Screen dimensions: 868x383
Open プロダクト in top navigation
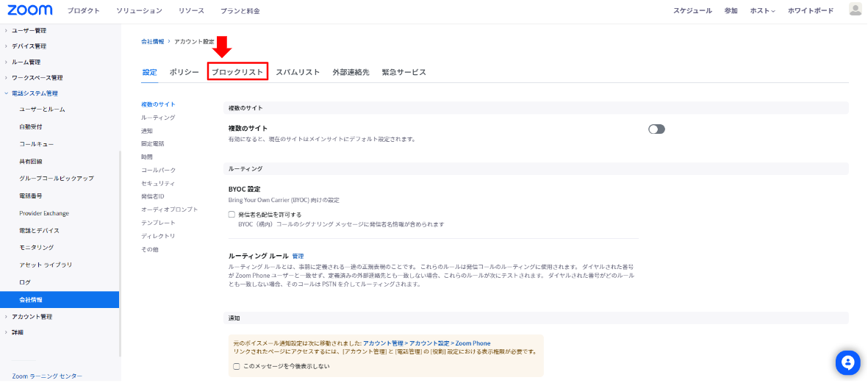(x=84, y=11)
